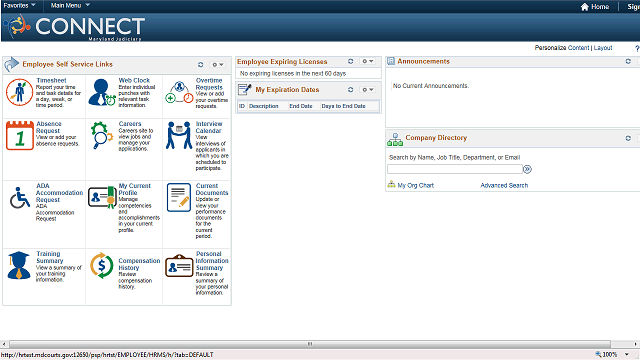Open the Training Summary graduate icon
Viewport: 640px width, 360px height.
(19, 265)
